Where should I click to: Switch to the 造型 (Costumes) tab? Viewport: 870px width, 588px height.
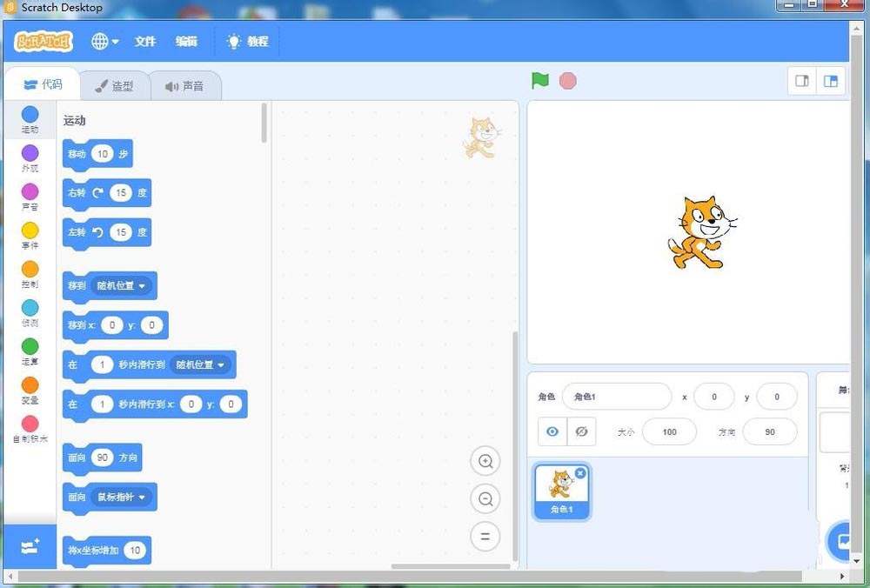[x=116, y=84]
